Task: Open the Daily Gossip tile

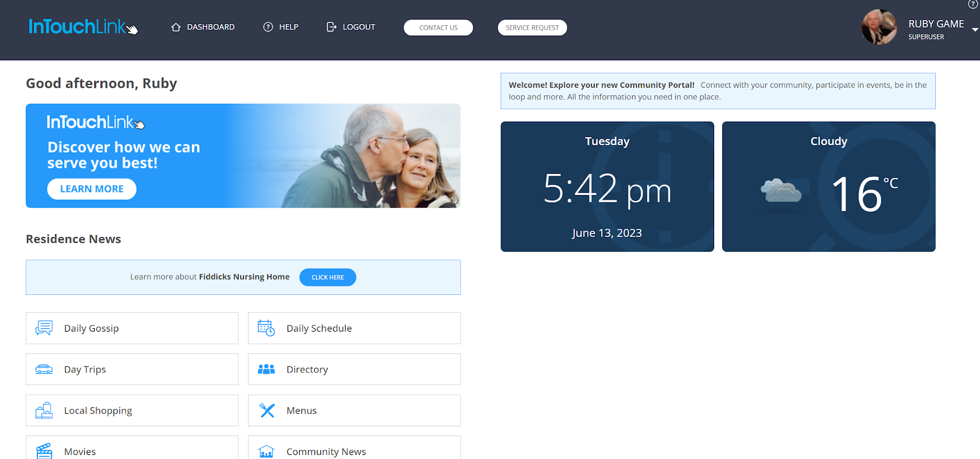Action: coord(132,328)
